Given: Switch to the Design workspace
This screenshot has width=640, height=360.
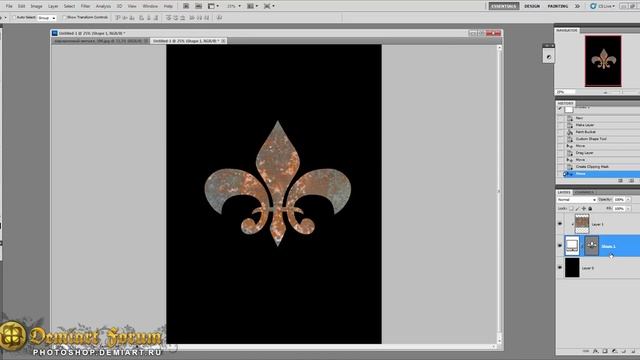Looking at the screenshot, I should (532, 6).
